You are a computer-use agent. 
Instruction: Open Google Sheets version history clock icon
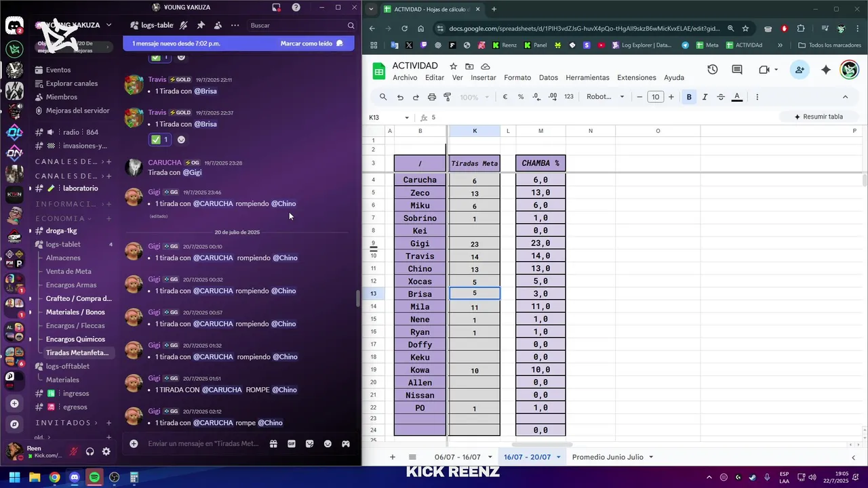(x=713, y=70)
